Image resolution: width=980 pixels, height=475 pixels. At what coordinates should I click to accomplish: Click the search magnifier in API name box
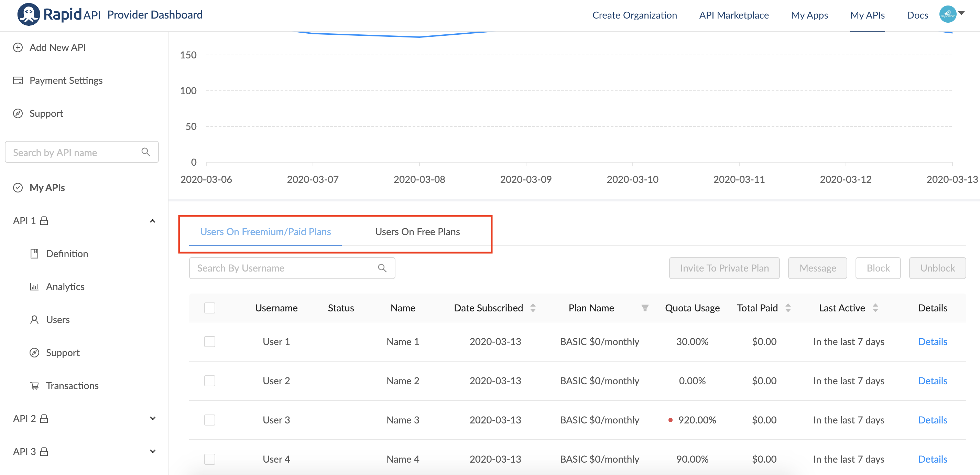click(146, 152)
